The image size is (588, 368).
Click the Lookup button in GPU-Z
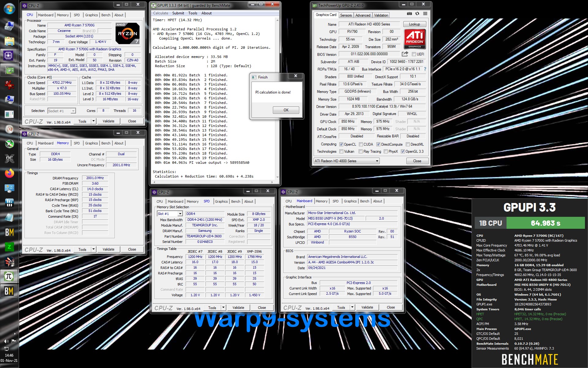(x=414, y=24)
